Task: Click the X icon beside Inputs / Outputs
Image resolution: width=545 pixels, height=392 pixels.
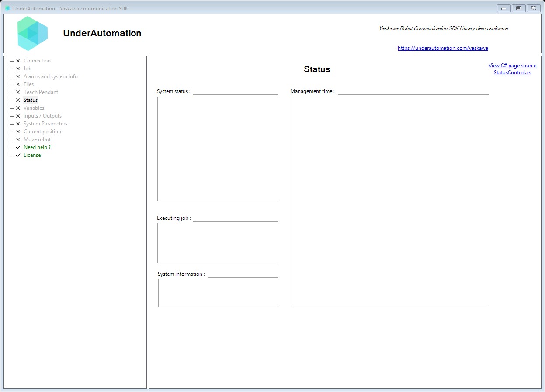Action: [x=18, y=116]
